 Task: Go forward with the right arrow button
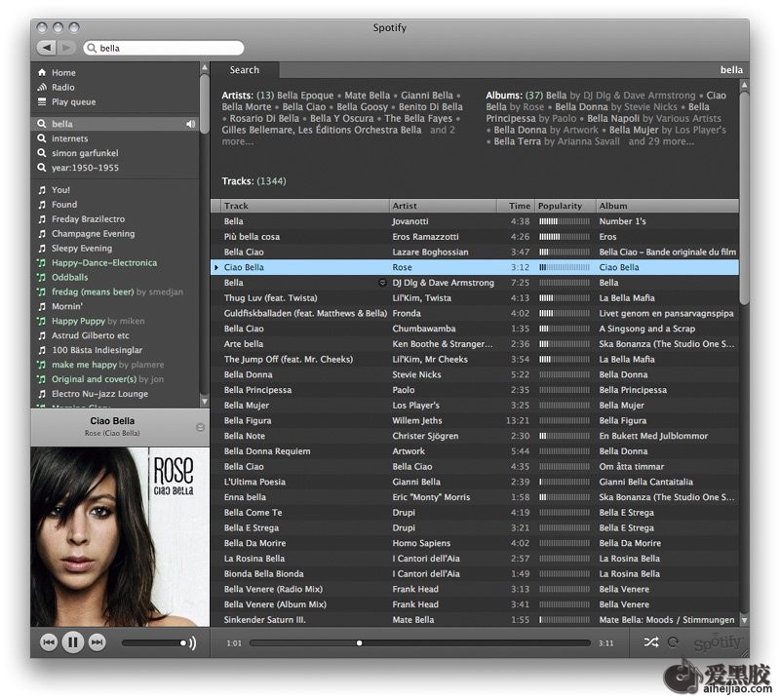pyautogui.click(x=66, y=48)
